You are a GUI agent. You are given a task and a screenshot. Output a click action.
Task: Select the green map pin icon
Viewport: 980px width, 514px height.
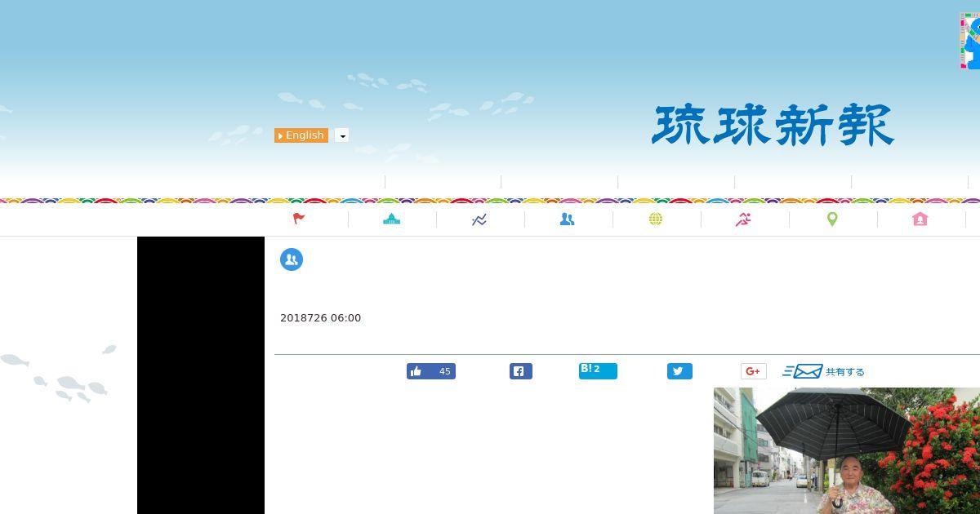pyautogui.click(x=832, y=219)
